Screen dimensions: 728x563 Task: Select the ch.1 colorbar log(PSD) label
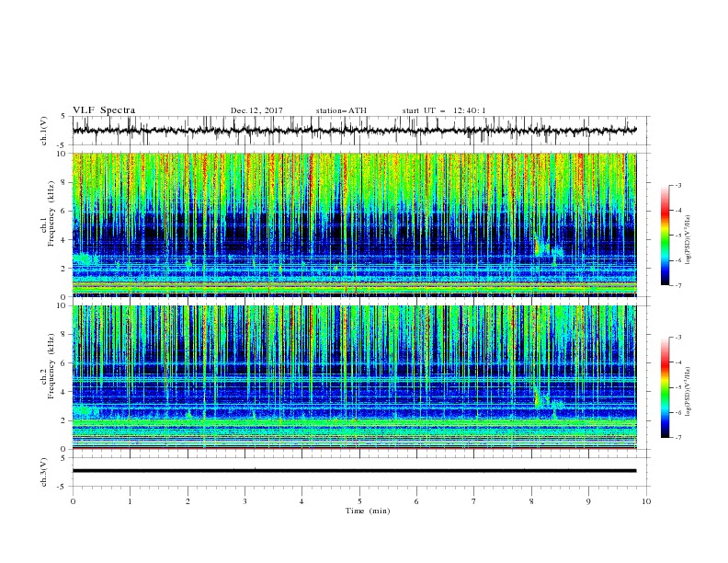[x=688, y=240]
